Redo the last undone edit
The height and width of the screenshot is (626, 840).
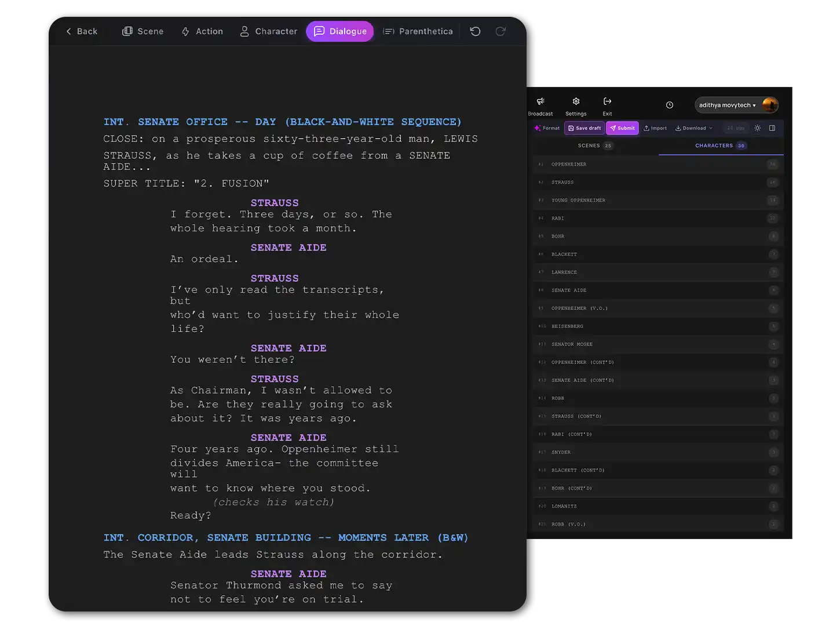click(x=501, y=31)
